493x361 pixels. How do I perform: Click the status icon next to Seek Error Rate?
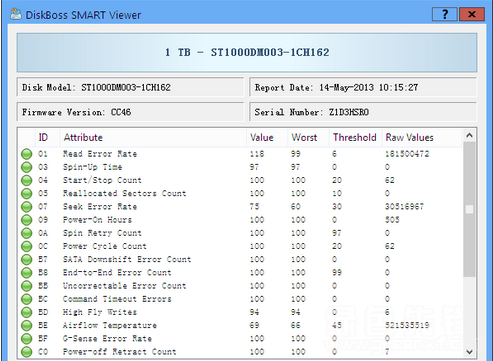point(27,207)
